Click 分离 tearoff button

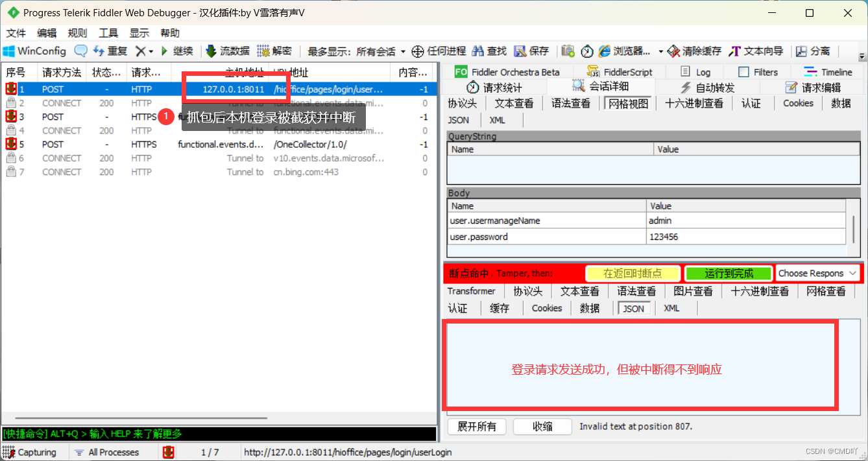[x=813, y=51]
